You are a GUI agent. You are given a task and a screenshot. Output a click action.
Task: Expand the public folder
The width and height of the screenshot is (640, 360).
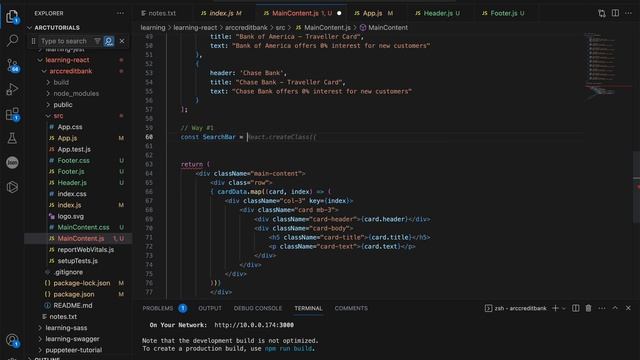[x=63, y=104]
